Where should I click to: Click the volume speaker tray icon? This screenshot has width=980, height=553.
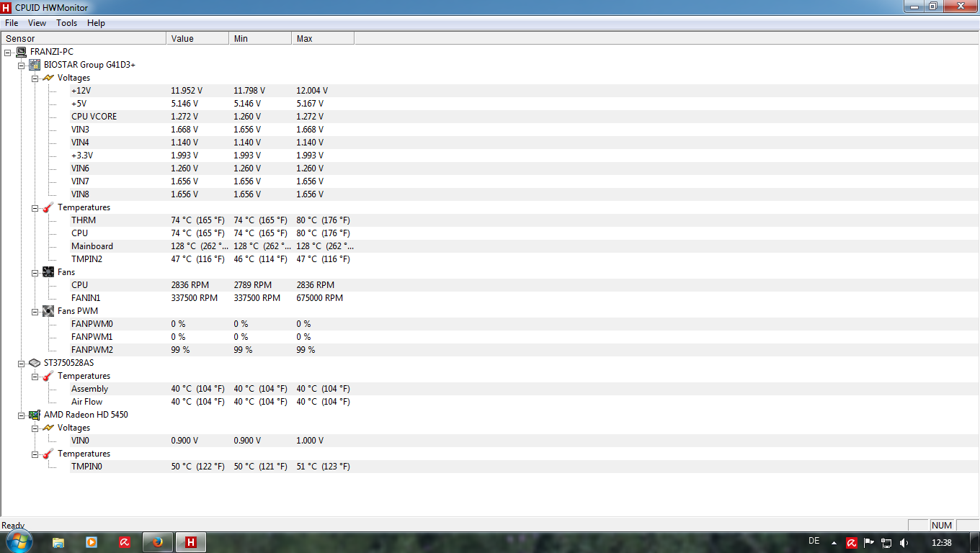[904, 543]
